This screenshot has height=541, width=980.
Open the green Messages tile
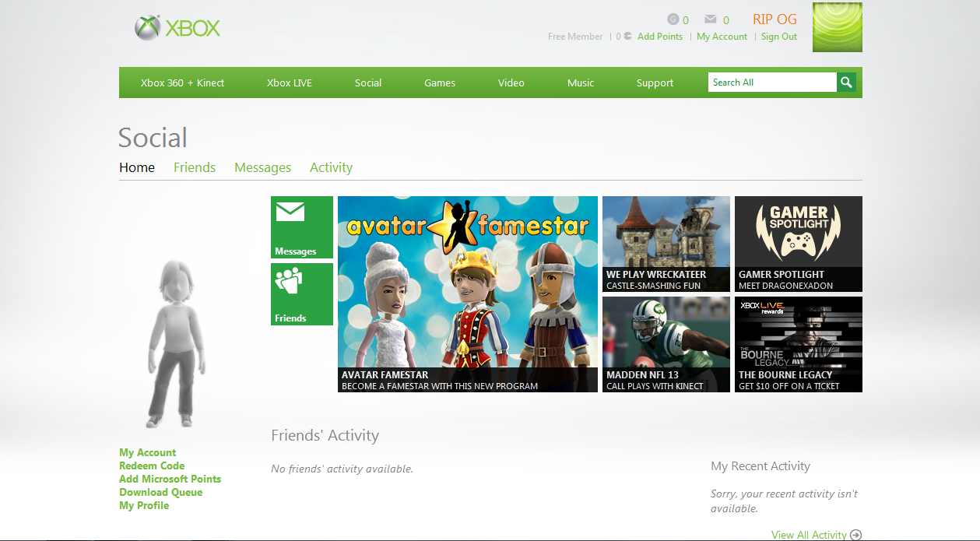click(x=302, y=227)
